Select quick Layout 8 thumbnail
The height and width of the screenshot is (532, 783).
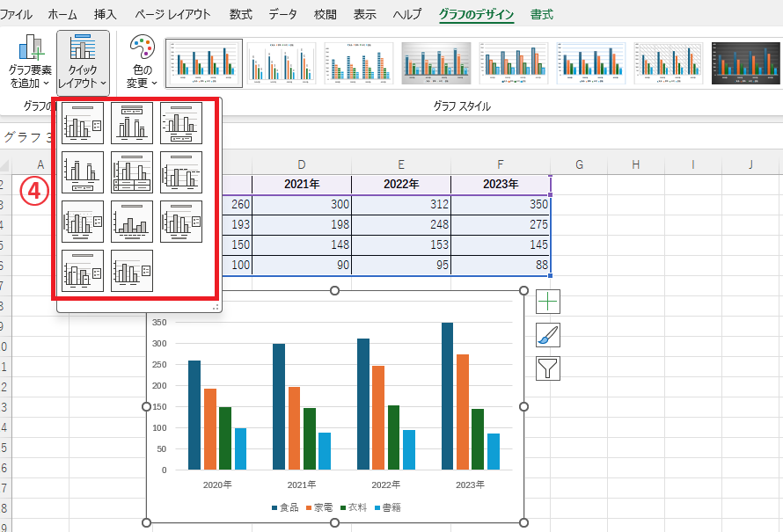coord(132,222)
